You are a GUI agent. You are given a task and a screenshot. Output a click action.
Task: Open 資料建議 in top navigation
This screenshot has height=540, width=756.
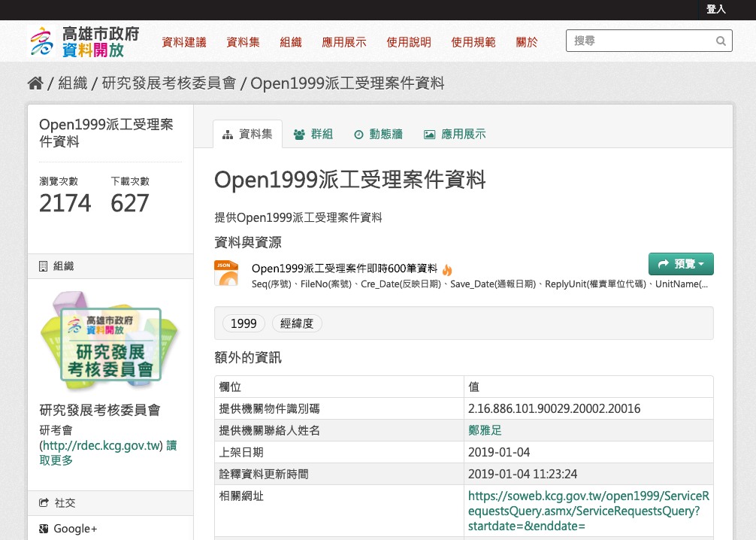click(184, 42)
